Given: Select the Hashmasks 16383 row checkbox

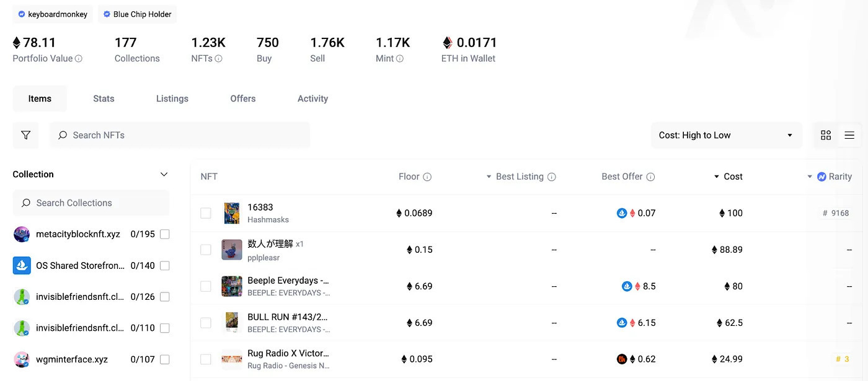Looking at the screenshot, I should [206, 213].
